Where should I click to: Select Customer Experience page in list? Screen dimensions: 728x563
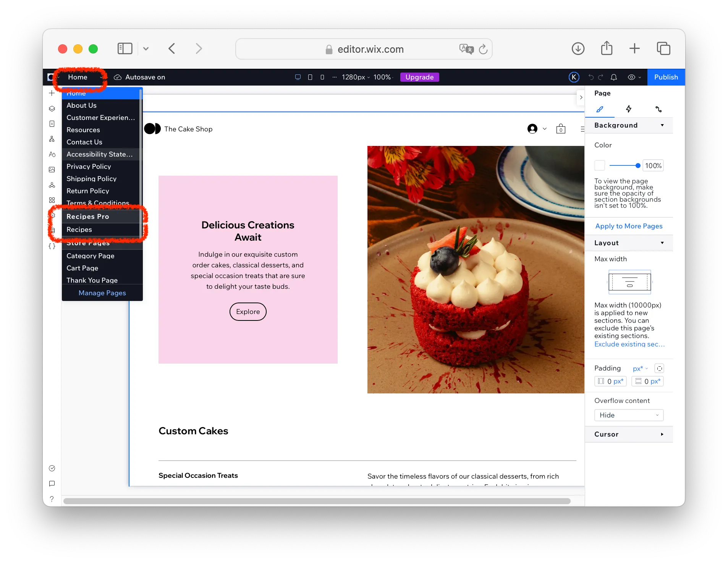(x=101, y=118)
